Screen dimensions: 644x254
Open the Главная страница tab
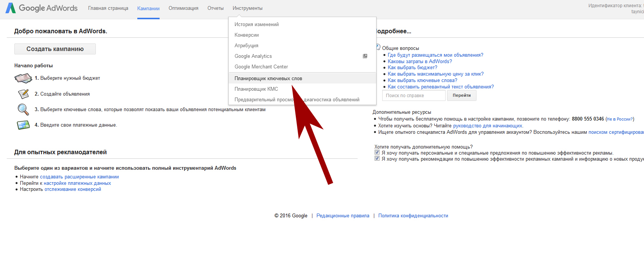[108, 8]
